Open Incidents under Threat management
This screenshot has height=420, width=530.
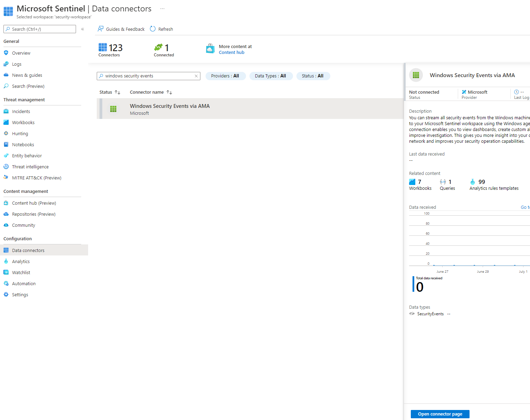click(21, 111)
